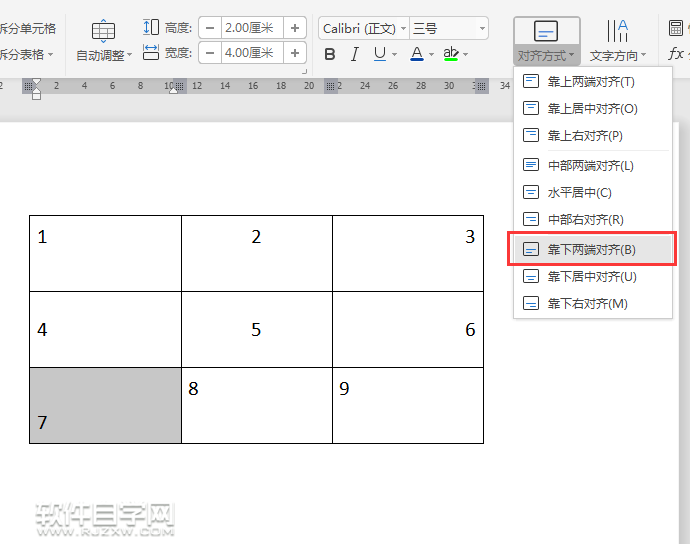
Task: Toggle underline formatting
Action: coord(379,54)
